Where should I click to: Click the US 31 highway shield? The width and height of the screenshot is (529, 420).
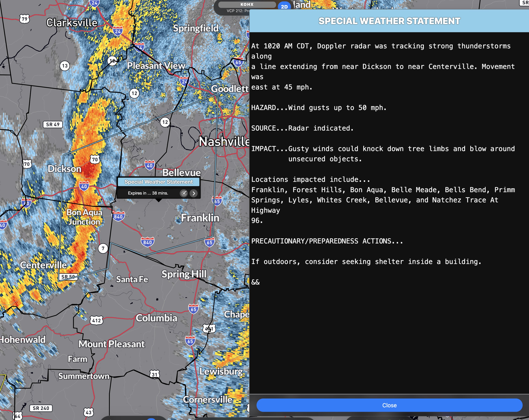(x=155, y=374)
